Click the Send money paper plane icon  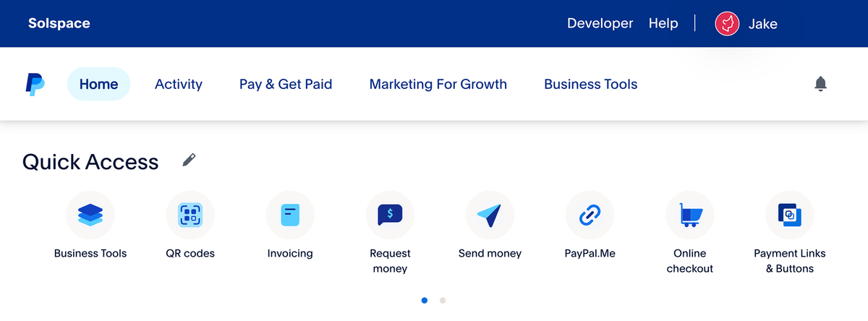[490, 215]
